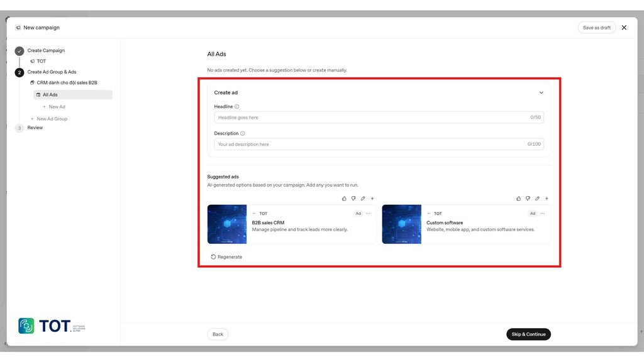The height and width of the screenshot is (362, 644).
Task: Collapse the Create ad section chevron
Action: (541, 93)
